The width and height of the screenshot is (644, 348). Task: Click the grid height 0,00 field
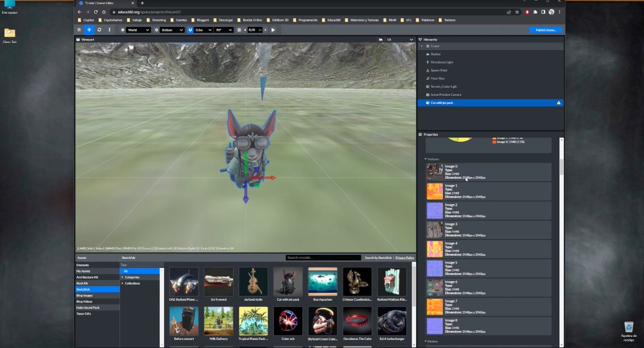point(254,30)
